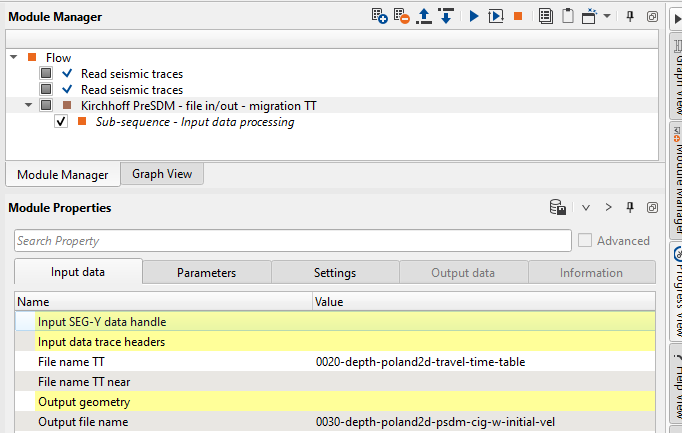Move selected module down with arrow icon
Screen dimensions: 682x433
coord(446,16)
